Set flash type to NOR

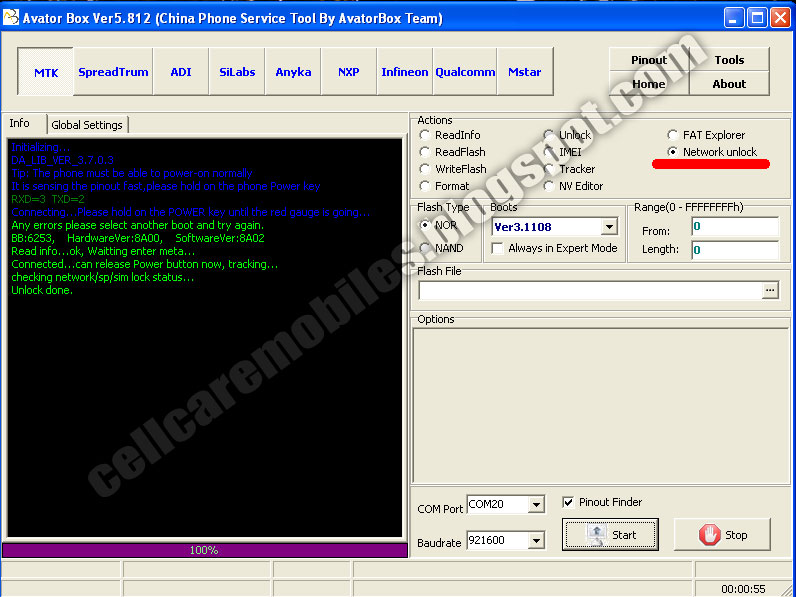[425, 225]
